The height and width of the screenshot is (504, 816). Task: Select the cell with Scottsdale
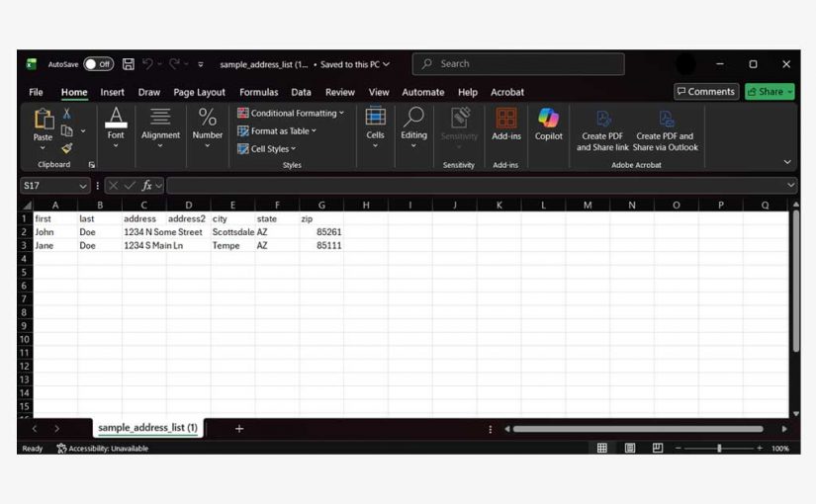tap(232, 232)
